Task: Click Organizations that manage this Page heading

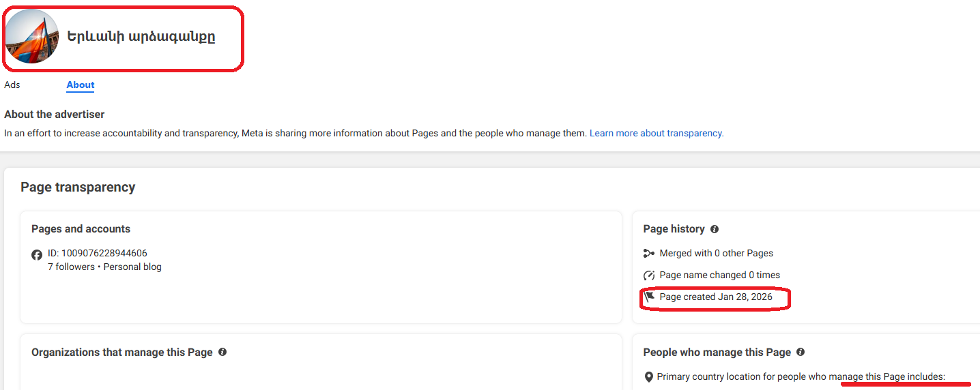Action: click(122, 352)
